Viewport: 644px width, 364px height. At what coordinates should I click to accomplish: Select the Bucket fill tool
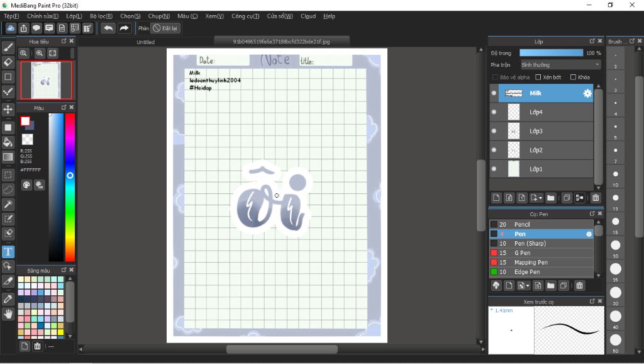point(8,142)
